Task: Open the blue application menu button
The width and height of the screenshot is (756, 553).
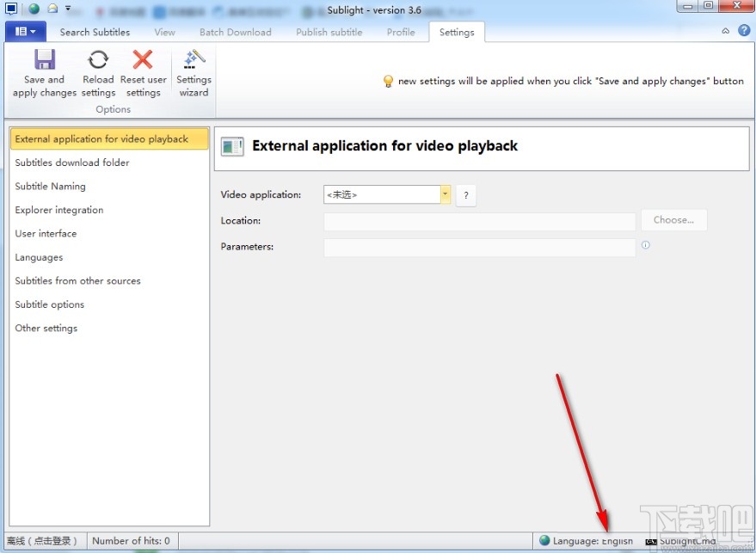Action: 26,32
